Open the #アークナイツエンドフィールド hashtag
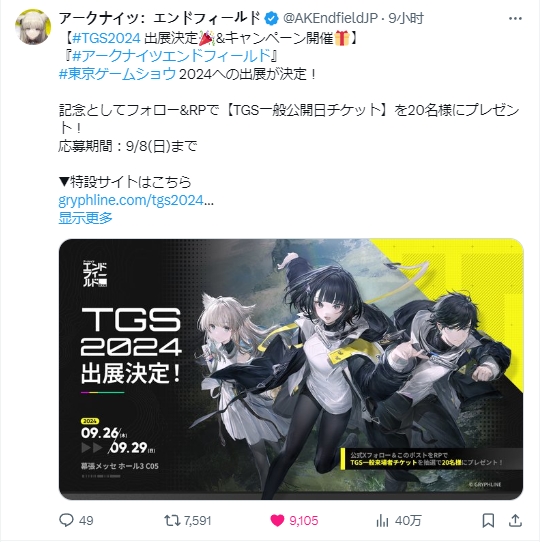 (x=171, y=56)
